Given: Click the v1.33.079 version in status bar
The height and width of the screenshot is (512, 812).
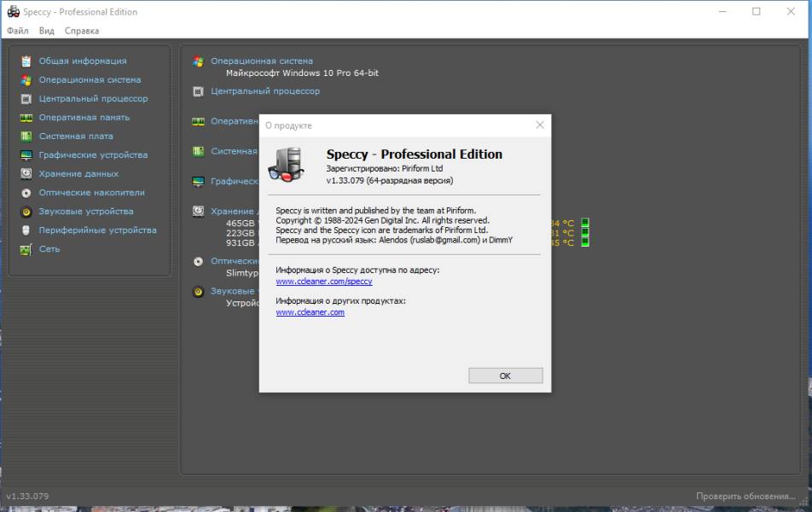Looking at the screenshot, I should click(x=27, y=496).
